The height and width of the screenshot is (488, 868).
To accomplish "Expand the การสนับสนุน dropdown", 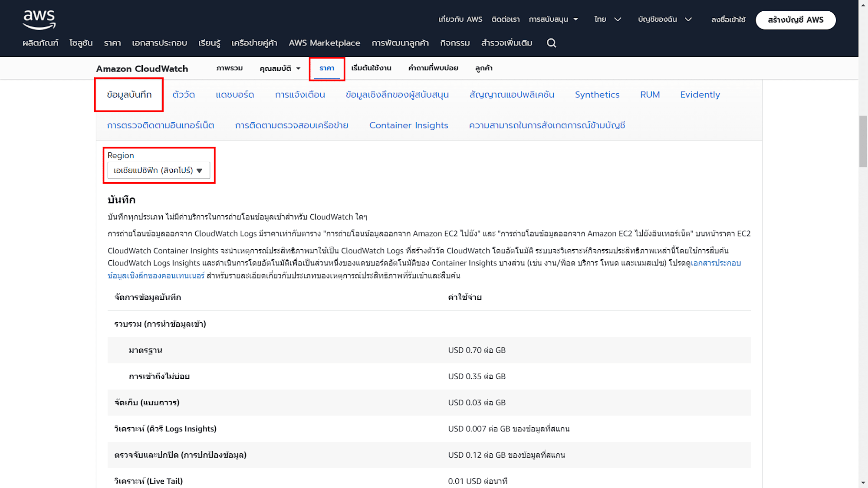I will (553, 20).
